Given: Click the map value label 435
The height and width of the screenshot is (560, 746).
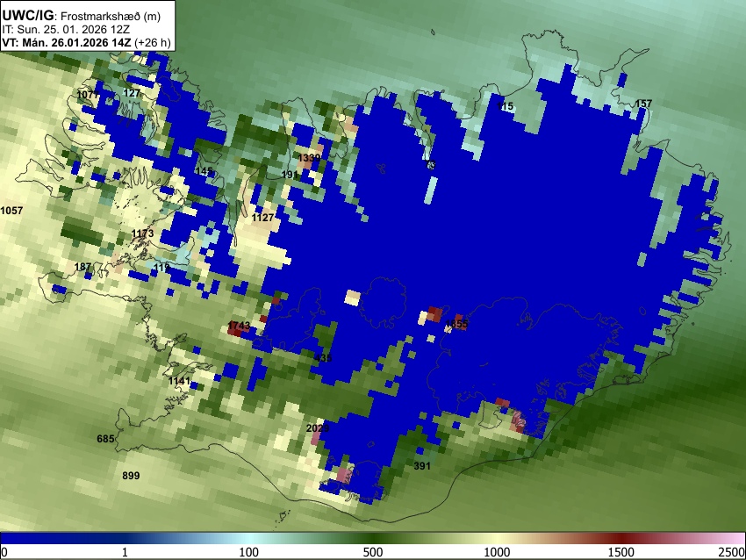Looking at the screenshot, I should coord(323,358).
